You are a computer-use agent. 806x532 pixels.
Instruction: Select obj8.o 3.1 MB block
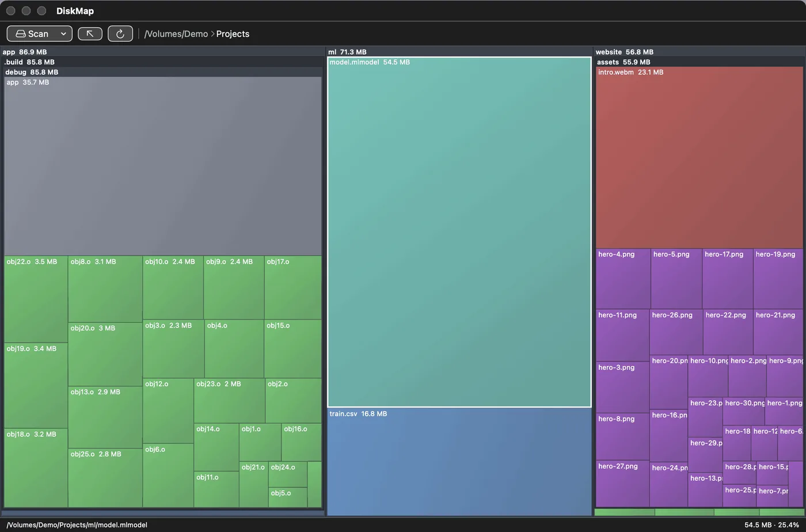tap(105, 289)
